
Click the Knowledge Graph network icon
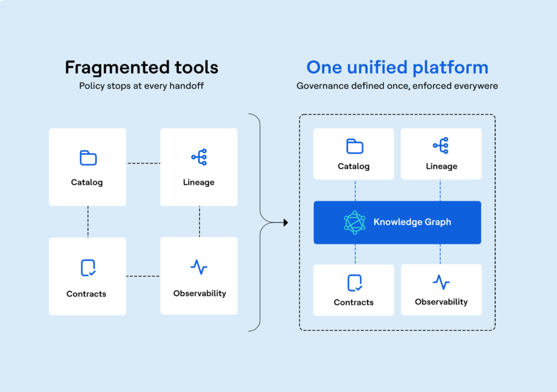(x=355, y=222)
